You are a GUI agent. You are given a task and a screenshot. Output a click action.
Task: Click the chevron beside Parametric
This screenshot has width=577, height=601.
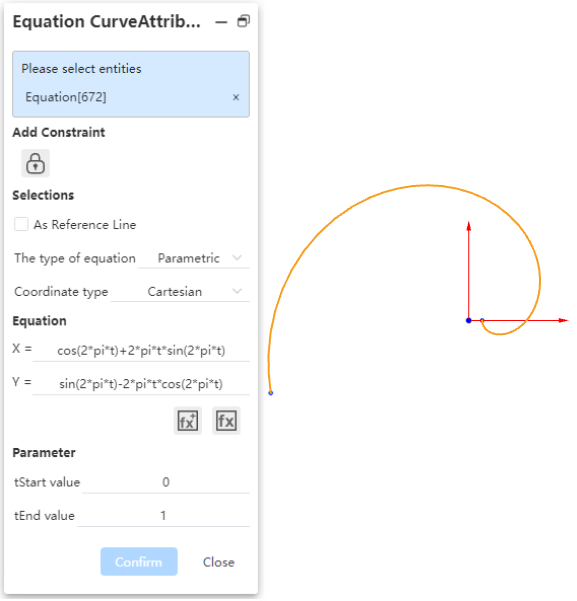(237, 258)
